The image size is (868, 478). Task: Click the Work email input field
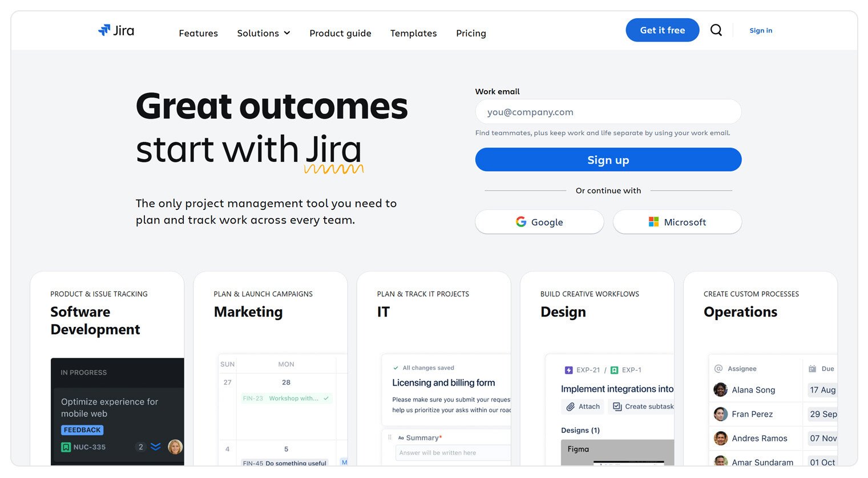point(608,112)
